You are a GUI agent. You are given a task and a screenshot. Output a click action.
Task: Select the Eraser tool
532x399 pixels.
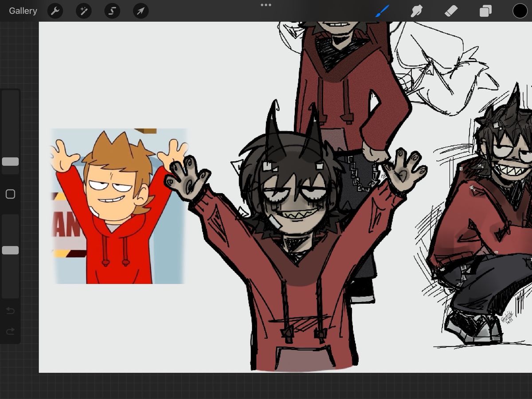coord(451,11)
